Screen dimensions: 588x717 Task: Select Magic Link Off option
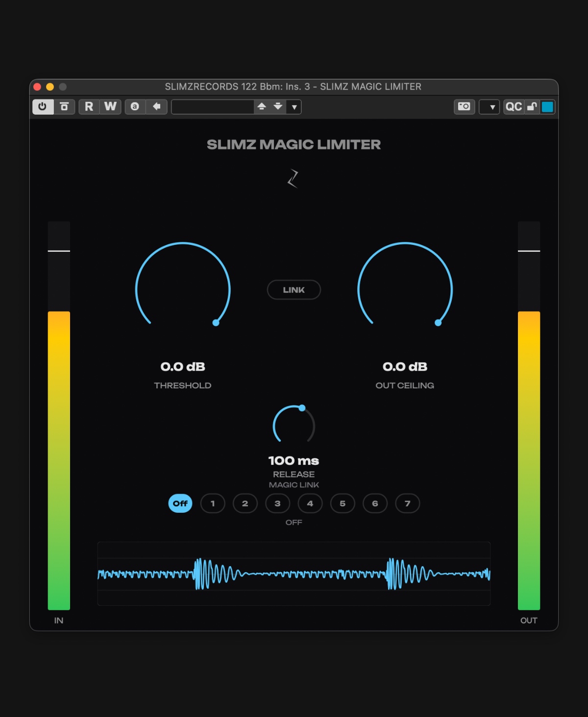point(180,503)
